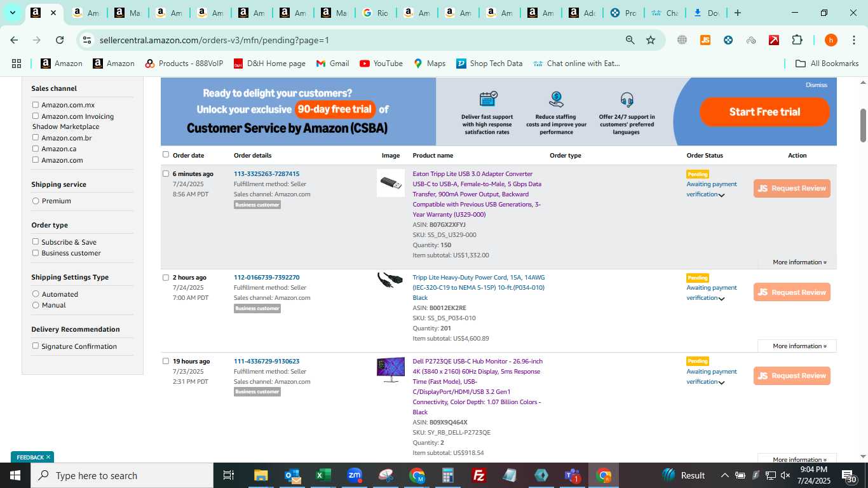Go back with the browser back arrow

14,40
